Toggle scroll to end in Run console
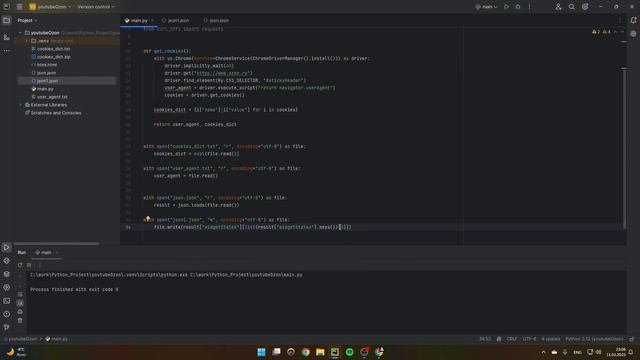The height and width of the screenshot is (360, 640). click(20, 303)
